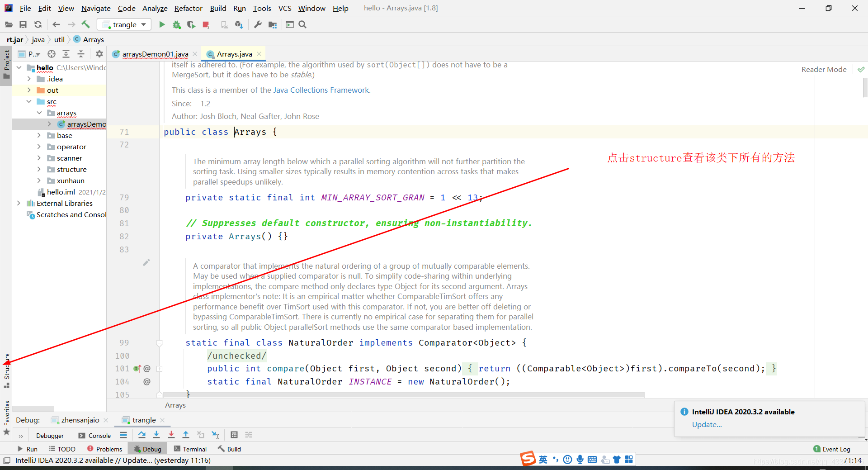This screenshot has width=868, height=470.
Task: Click the Step Out debug icon
Action: pyautogui.click(x=186, y=435)
